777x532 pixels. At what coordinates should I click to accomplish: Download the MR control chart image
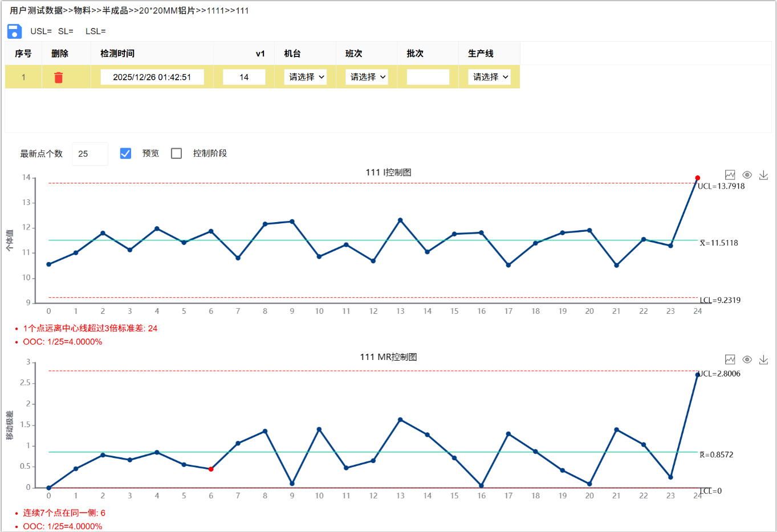(763, 359)
